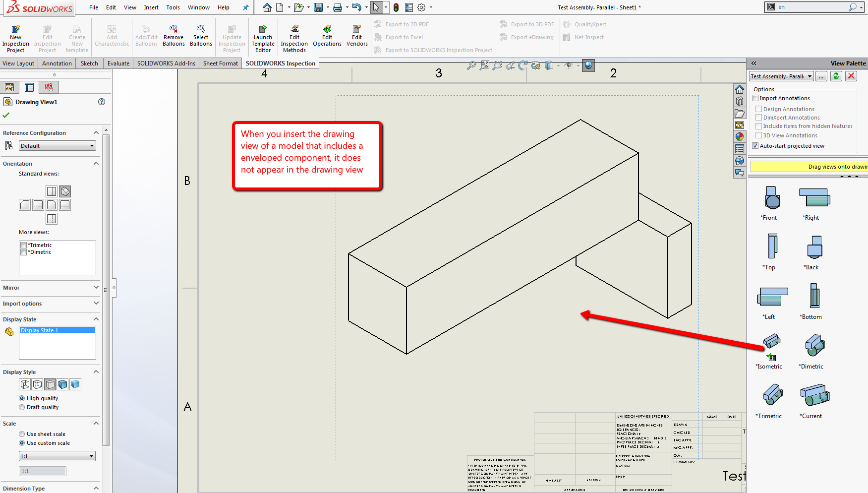Toggle Auto-start projected view checkbox
The image size is (868, 493).
tap(755, 146)
